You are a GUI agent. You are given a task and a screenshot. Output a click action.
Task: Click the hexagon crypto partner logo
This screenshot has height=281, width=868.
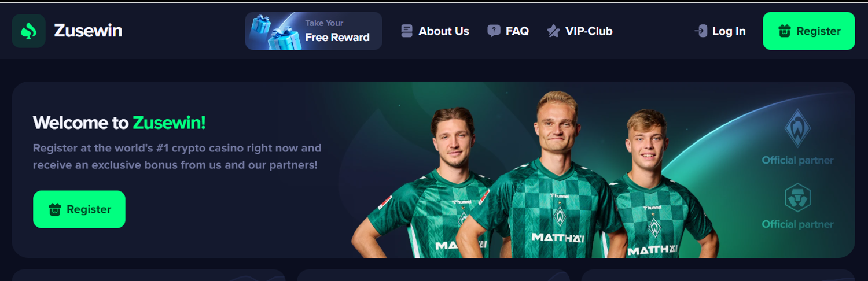[x=797, y=198]
